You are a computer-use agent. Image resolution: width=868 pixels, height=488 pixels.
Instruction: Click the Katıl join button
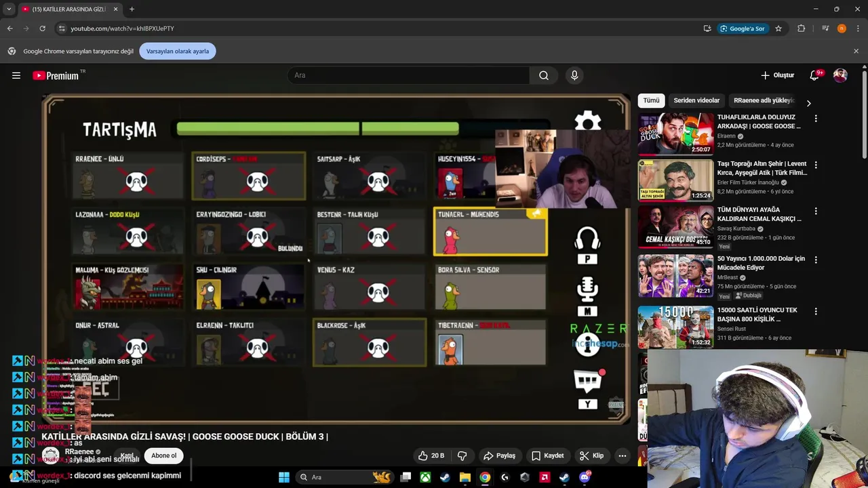pyautogui.click(x=127, y=455)
